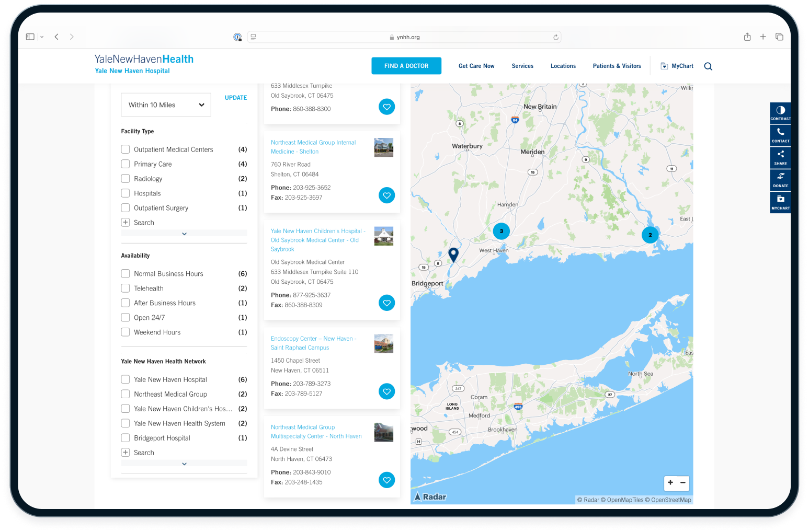Image resolution: width=809 pixels, height=532 pixels.
Task: Check Telehealth availability filter
Action: (x=126, y=288)
